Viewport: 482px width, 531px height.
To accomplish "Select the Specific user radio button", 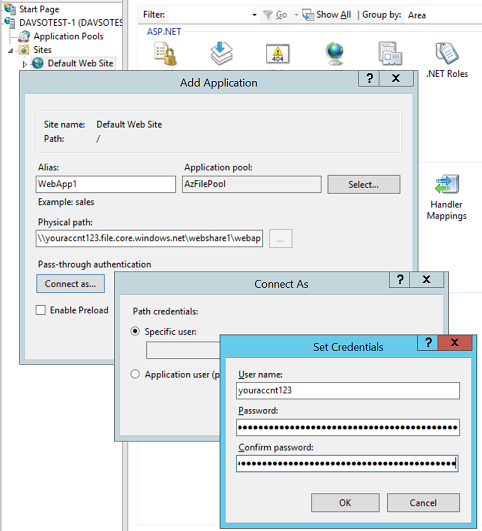I will click(135, 331).
